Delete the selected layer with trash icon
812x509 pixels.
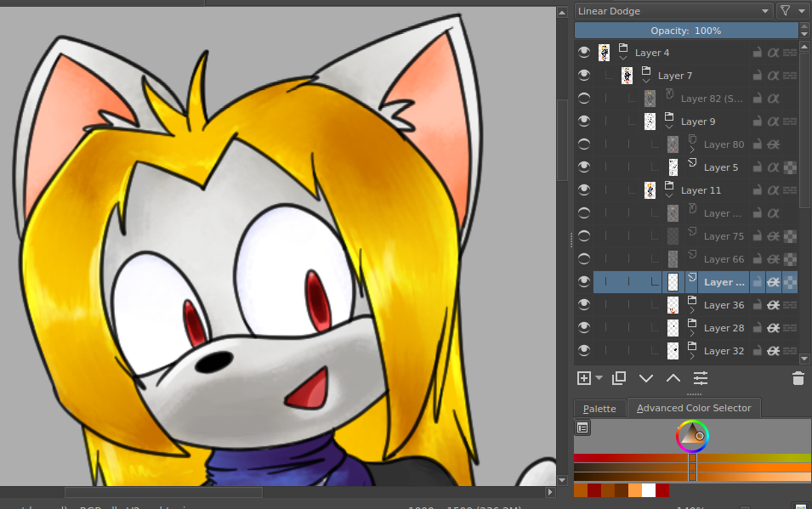point(798,379)
